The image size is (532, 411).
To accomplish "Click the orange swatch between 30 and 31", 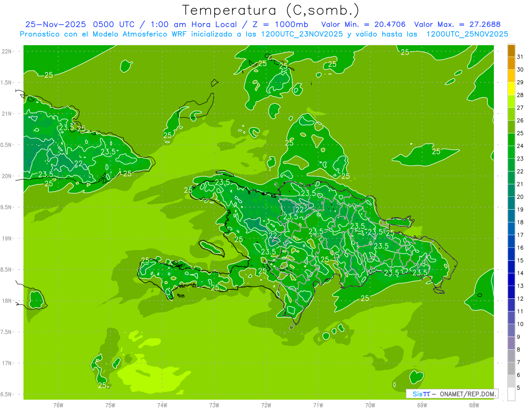I will point(511,63).
